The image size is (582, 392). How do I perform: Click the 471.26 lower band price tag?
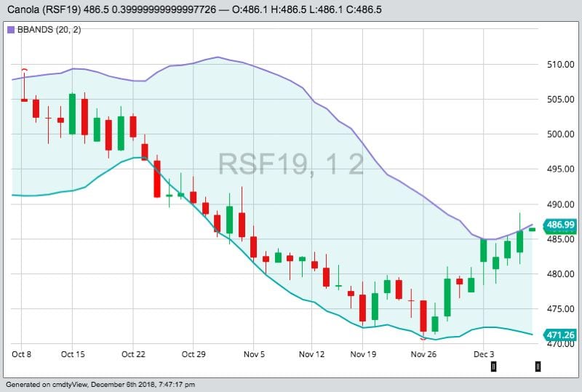coord(560,335)
